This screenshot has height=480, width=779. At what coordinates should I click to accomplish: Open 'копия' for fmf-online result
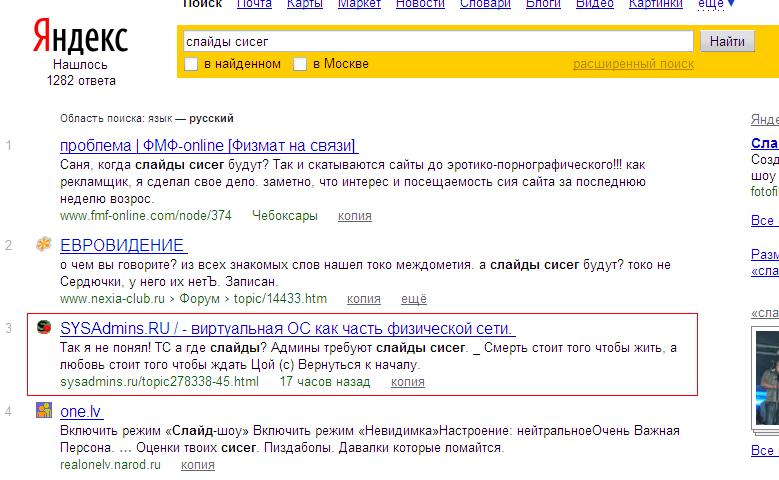(x=355, y=216)
